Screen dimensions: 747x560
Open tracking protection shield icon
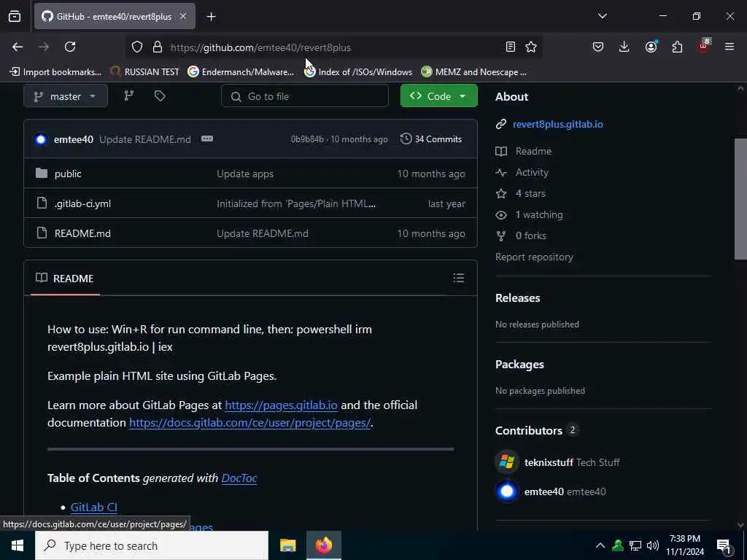[x=137, y=47]
